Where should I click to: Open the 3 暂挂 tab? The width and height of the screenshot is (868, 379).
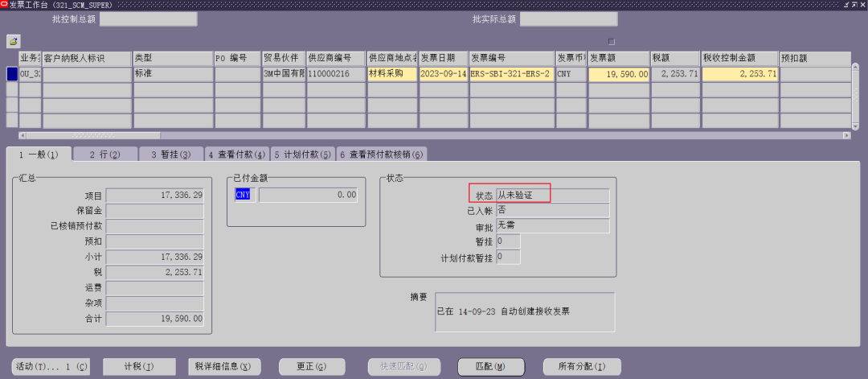(x=171, y=154)
